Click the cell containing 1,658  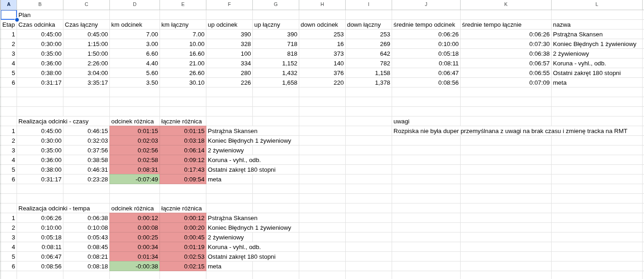click(276, 82)
